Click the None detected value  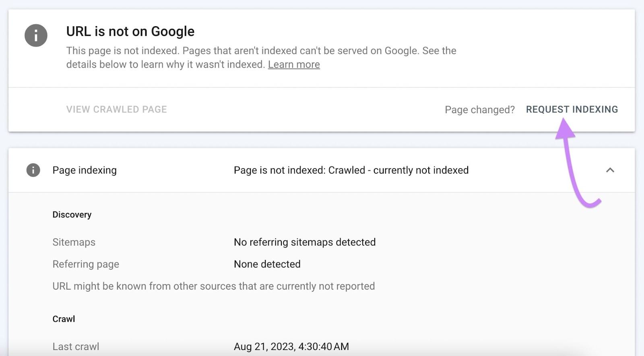(x=267, y=264)
